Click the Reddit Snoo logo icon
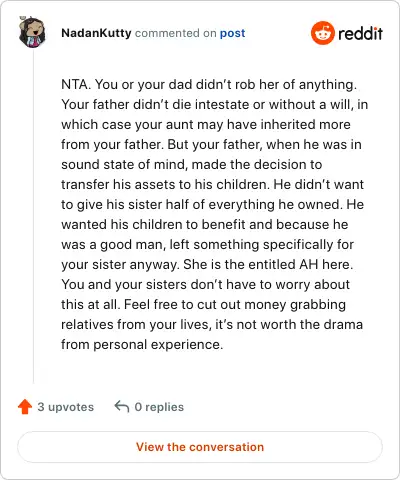Image resolution: width=400 pixels, height=480 pixels. click(322, 33)
